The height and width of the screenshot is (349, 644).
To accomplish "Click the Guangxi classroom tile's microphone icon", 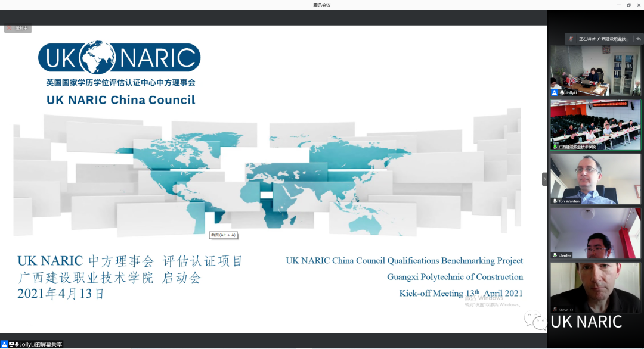I will click(555, 147).
